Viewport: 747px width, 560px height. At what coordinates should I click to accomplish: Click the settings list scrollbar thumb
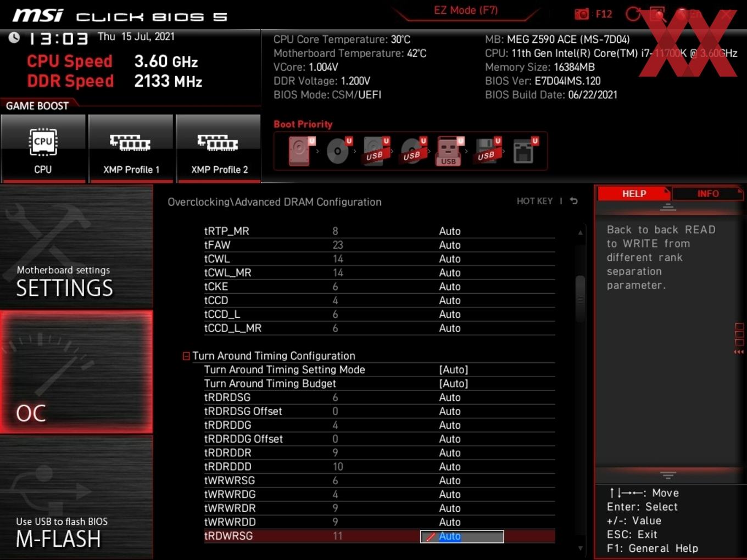[x=580, y=299]
